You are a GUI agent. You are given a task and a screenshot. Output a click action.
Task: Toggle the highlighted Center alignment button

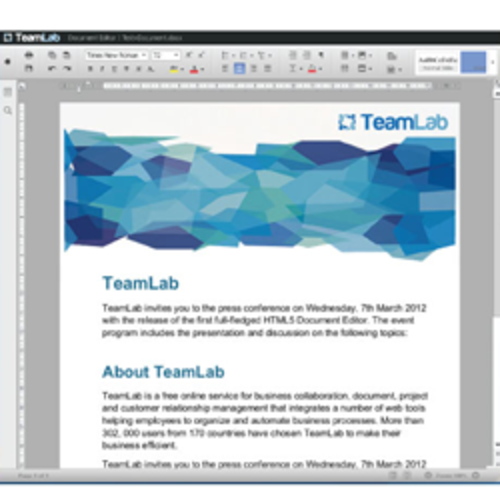(x=239, y=69)
